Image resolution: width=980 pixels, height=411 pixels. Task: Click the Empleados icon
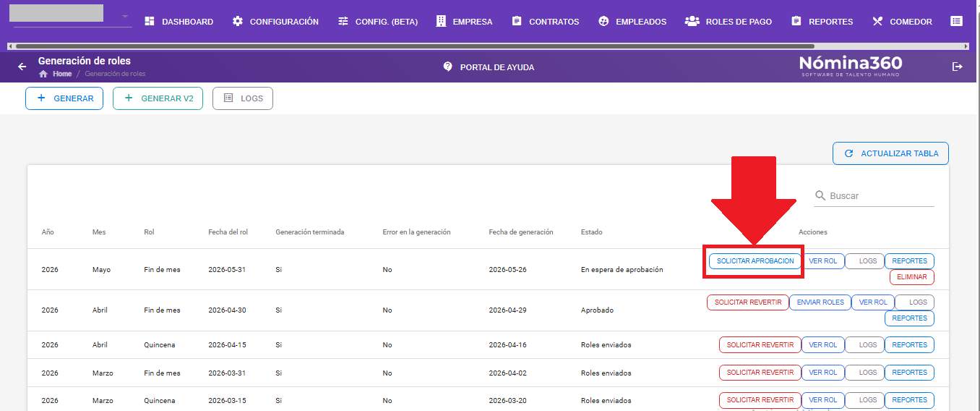pyautogui.click(x=603, y=22)
